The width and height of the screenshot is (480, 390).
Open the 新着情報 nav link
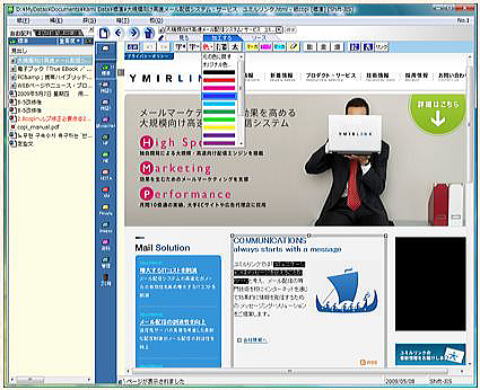click(x=281, y=77)
